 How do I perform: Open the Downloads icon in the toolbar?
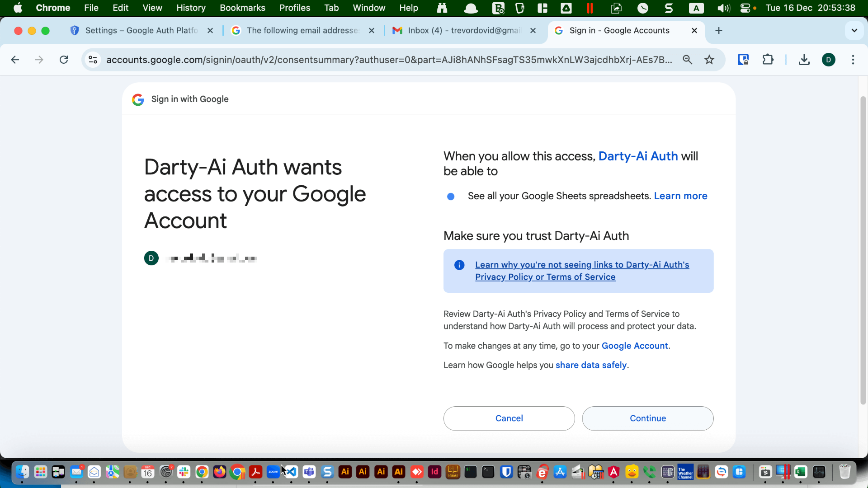point(804,59)
